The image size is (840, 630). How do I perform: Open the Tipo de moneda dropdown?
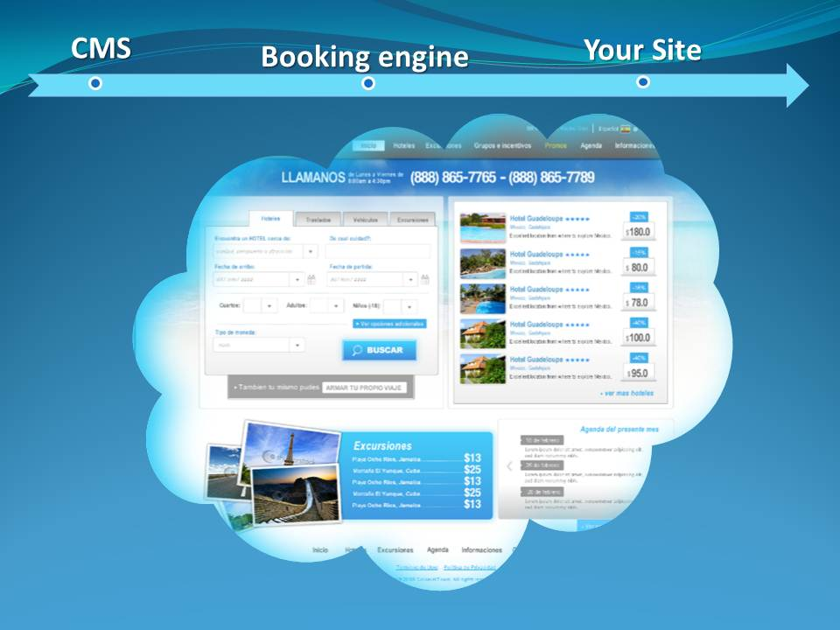(297, 344)
